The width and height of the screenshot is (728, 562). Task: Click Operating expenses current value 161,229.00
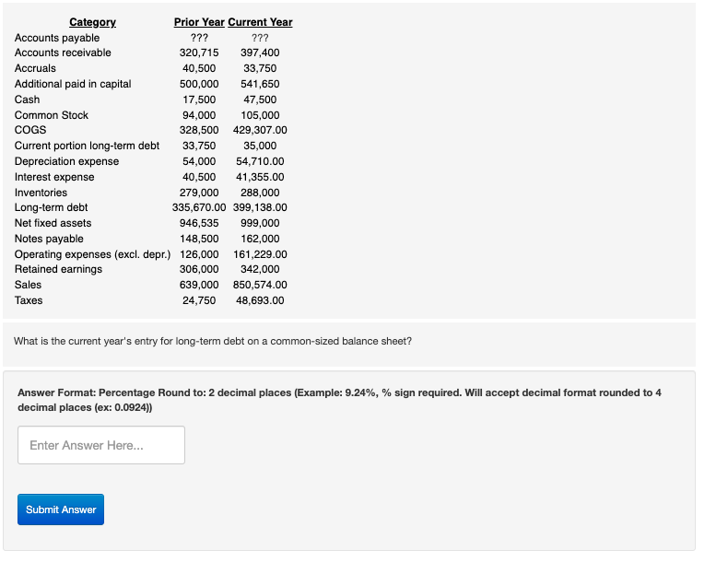pos(260,254)
